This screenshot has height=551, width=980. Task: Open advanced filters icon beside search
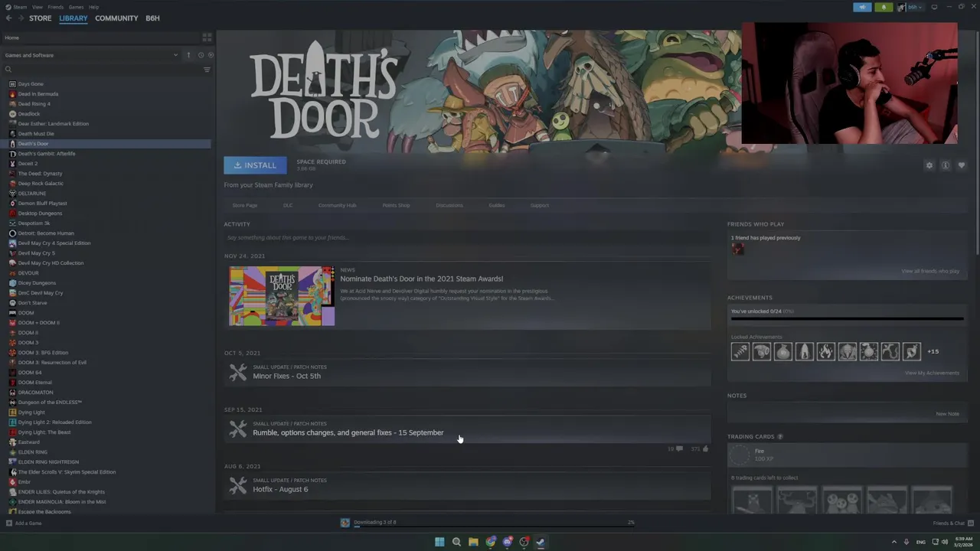pos(207,70)
